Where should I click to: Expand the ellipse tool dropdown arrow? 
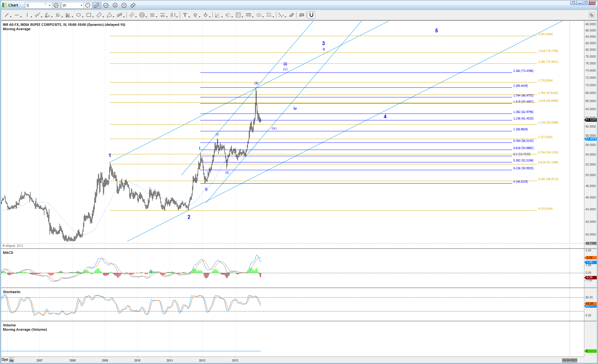[x=83, y=16]
